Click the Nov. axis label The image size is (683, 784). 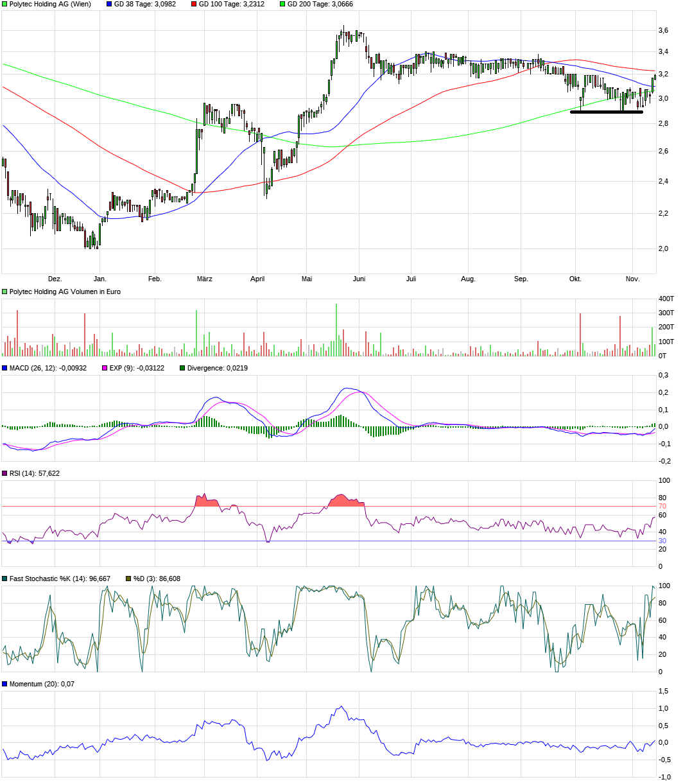632,279
